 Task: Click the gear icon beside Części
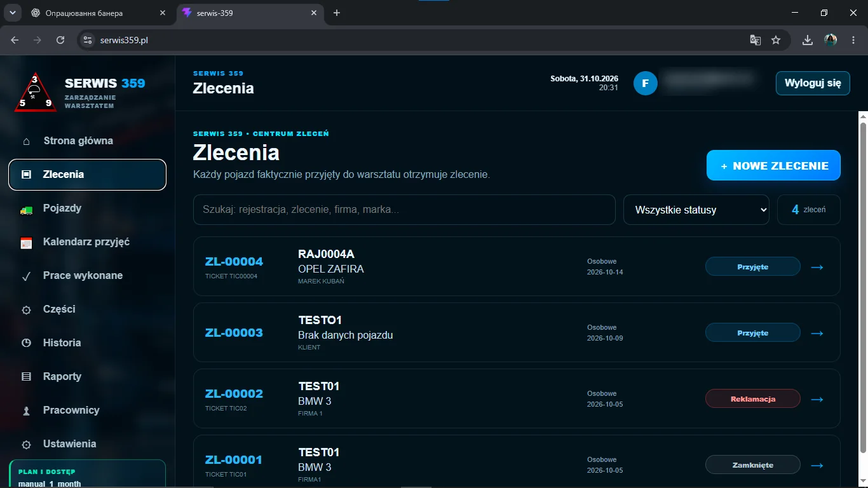[26, 310]
